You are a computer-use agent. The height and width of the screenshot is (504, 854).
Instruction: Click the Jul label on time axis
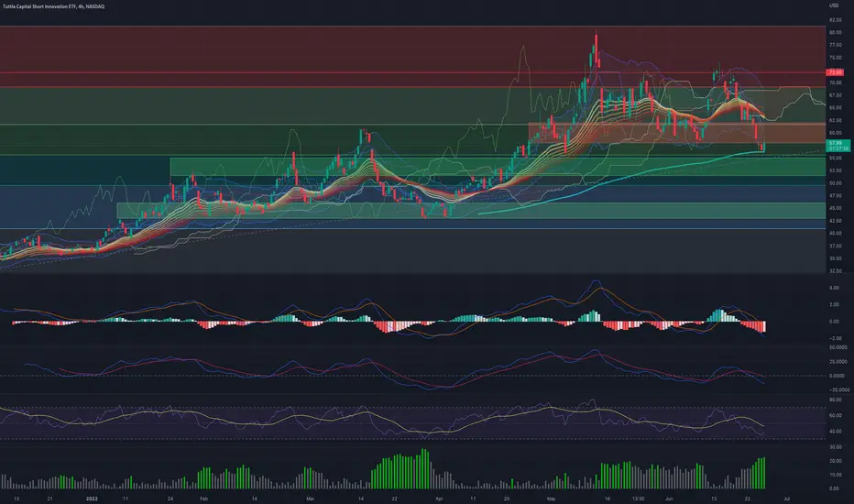click(786, 499)
